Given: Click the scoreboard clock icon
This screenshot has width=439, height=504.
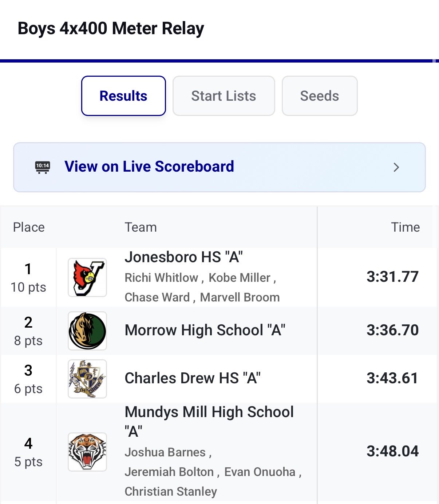Looking at the screenshot, I should pyautogui.click(x=43, y=167).
